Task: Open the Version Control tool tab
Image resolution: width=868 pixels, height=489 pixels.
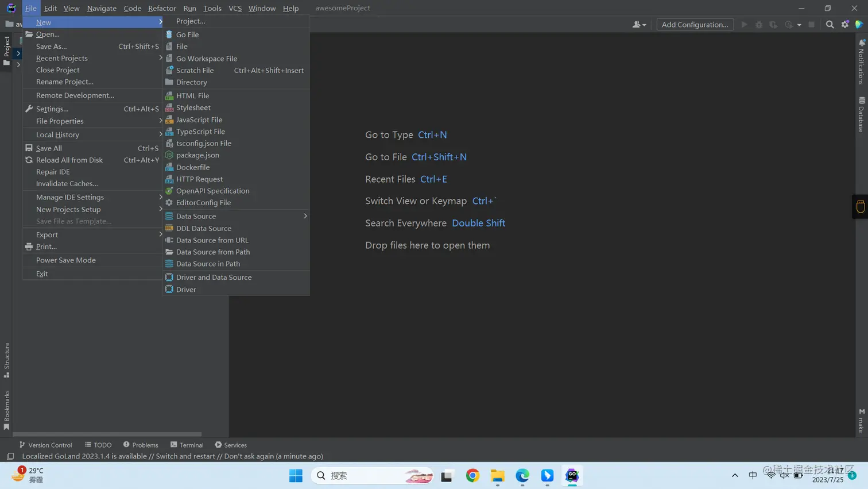Action: coord(45,445)
